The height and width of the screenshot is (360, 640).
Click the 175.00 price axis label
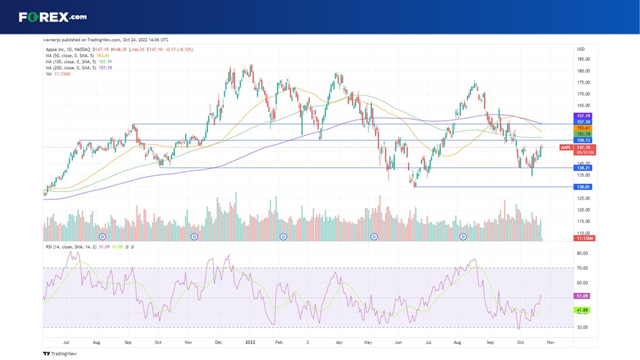point(583,82)
